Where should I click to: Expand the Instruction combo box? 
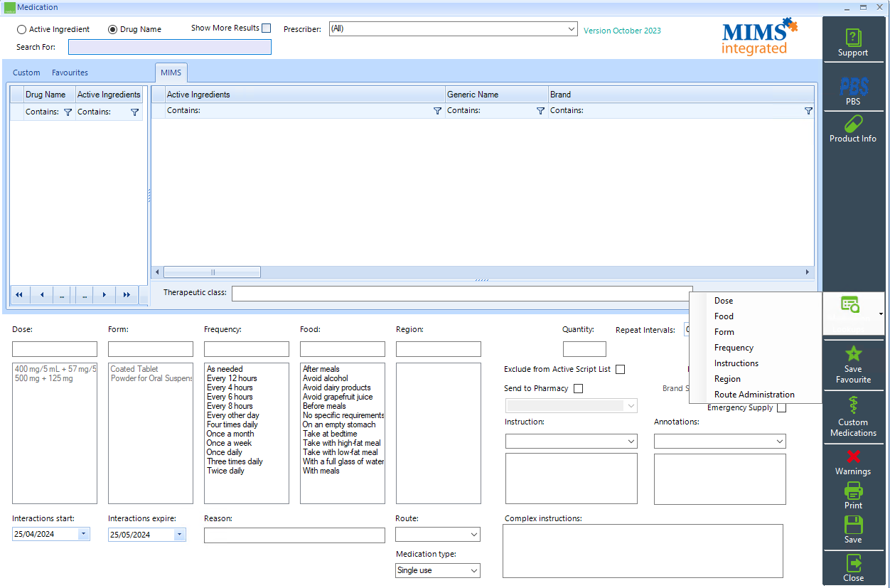pyautogui.click(x=631, y=442)
